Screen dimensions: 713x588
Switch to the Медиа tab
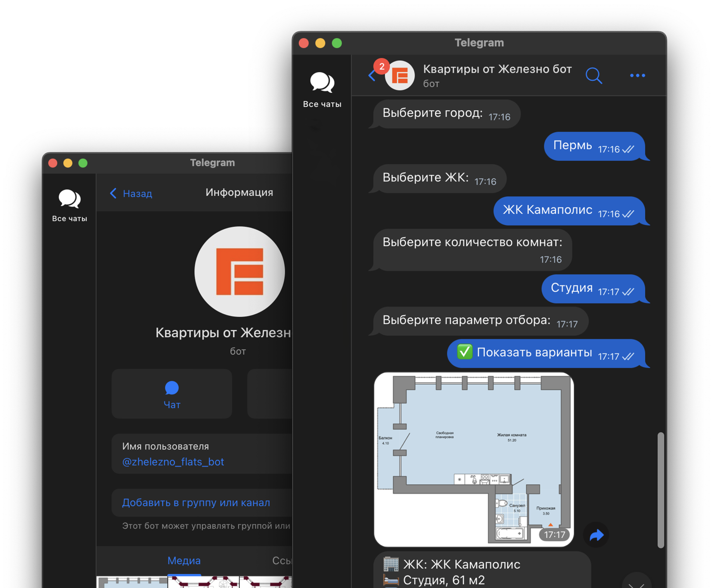pos(184,560)
